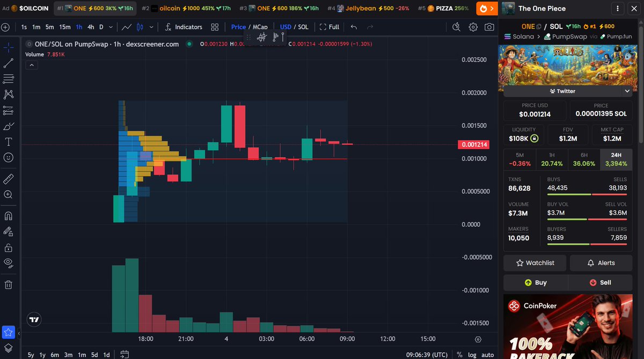Expand the Twitter links chevron

coord(627,91)
